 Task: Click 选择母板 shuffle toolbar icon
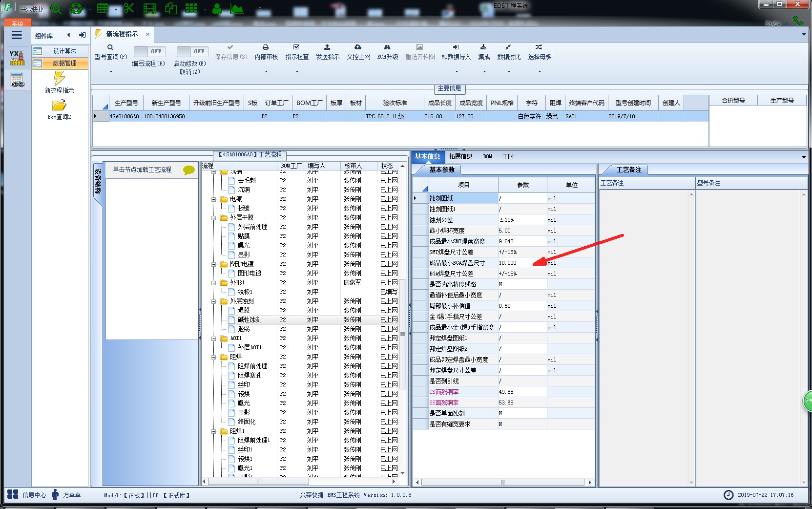tap(539, 47)
